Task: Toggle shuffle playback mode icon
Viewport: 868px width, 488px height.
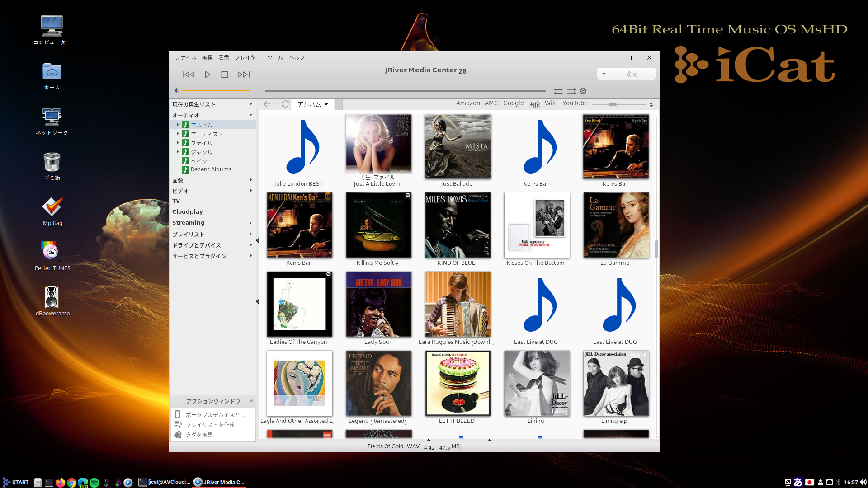Action: (571, 91)
